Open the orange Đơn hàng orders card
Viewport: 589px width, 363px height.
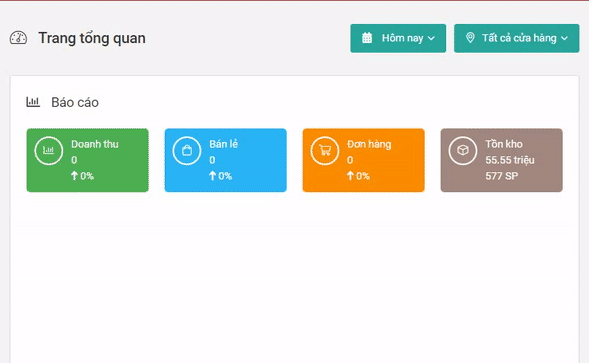[364, 160]
